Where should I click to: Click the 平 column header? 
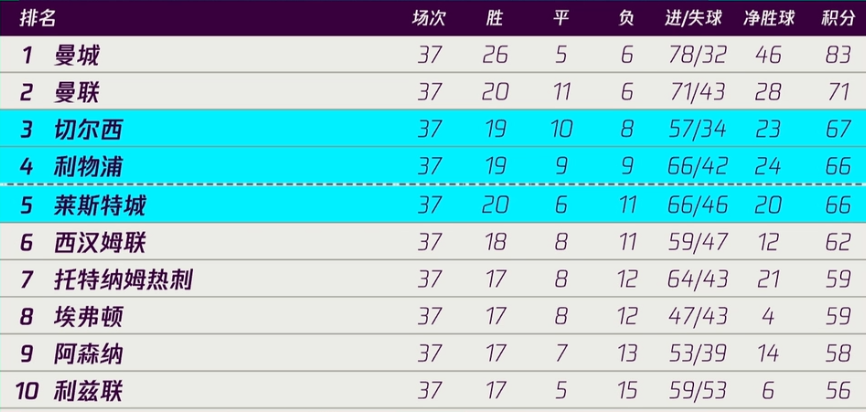[x=561, y=18]
